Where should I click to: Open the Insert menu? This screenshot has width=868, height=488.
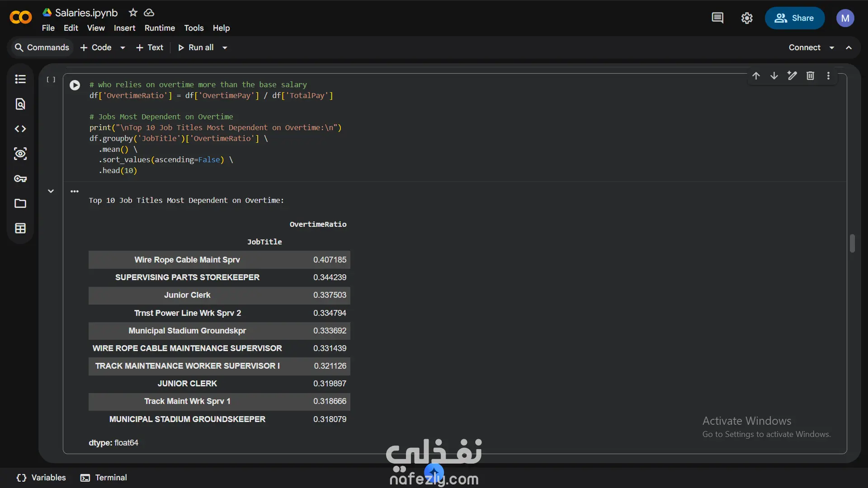124,28
